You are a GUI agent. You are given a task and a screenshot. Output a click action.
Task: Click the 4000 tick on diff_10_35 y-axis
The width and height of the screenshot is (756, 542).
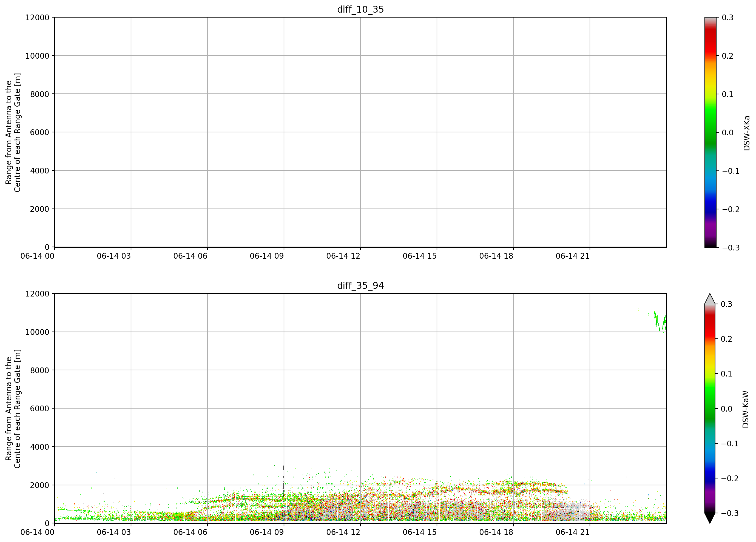(x=40, y=171)
